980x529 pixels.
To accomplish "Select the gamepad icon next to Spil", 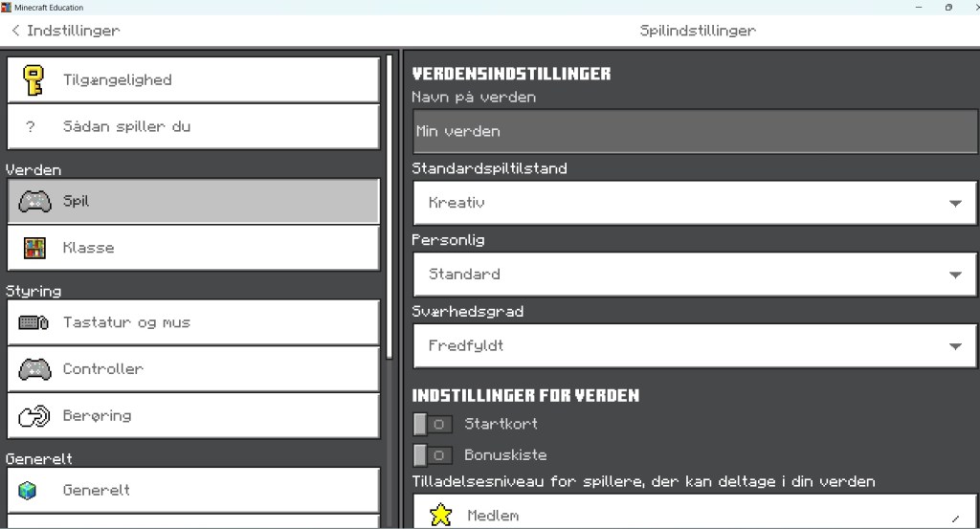I will point(34,202).
